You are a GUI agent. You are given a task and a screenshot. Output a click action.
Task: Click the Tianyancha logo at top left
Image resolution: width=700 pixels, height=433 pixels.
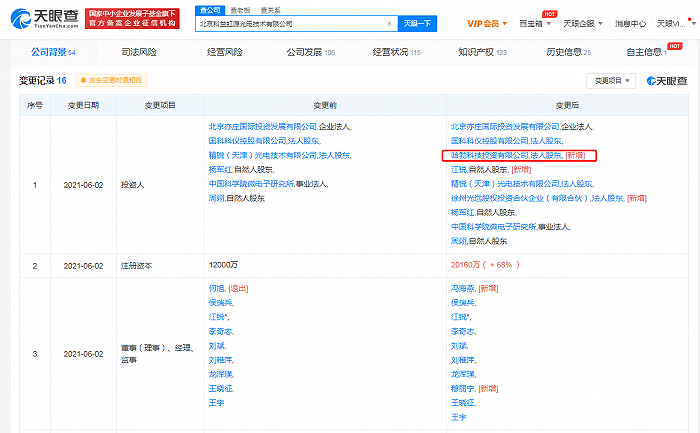45,19
